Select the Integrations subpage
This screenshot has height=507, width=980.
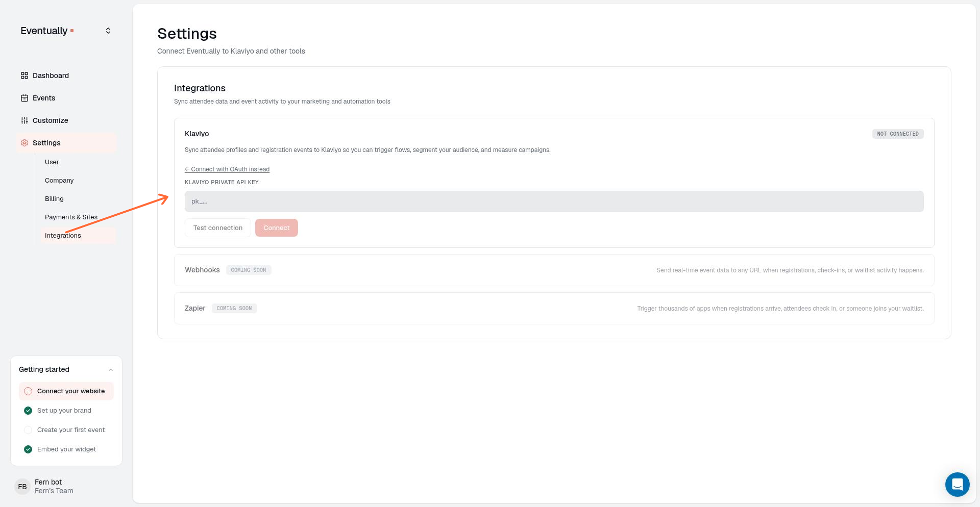point(78,236)
